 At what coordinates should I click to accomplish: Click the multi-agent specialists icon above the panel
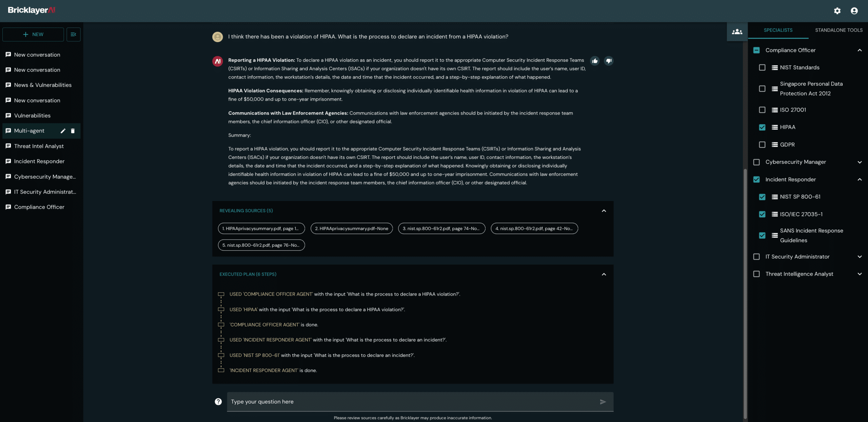pos(737,32)
